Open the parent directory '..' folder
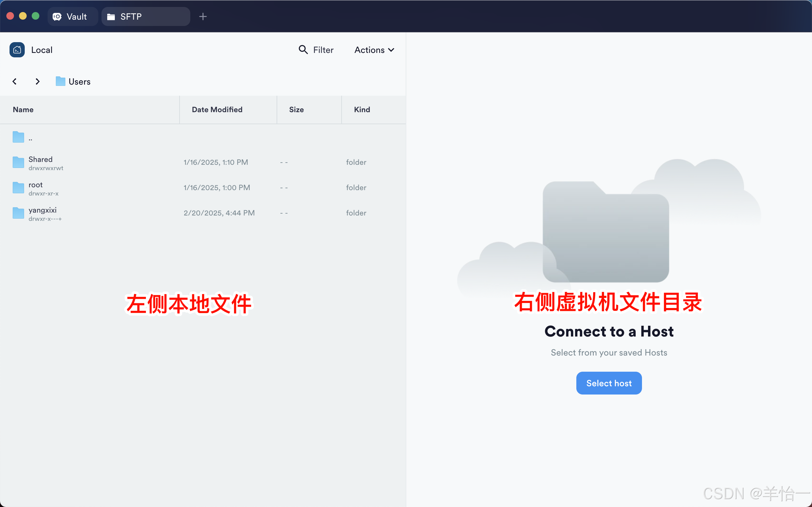812x507 pixels. coord(18,137)
